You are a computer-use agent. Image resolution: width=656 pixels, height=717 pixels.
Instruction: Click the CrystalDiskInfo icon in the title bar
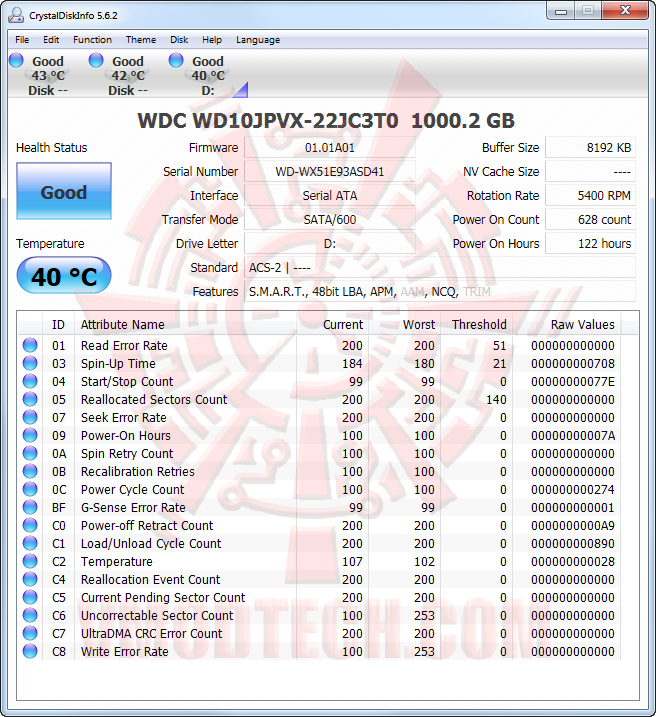coord(16,15)
